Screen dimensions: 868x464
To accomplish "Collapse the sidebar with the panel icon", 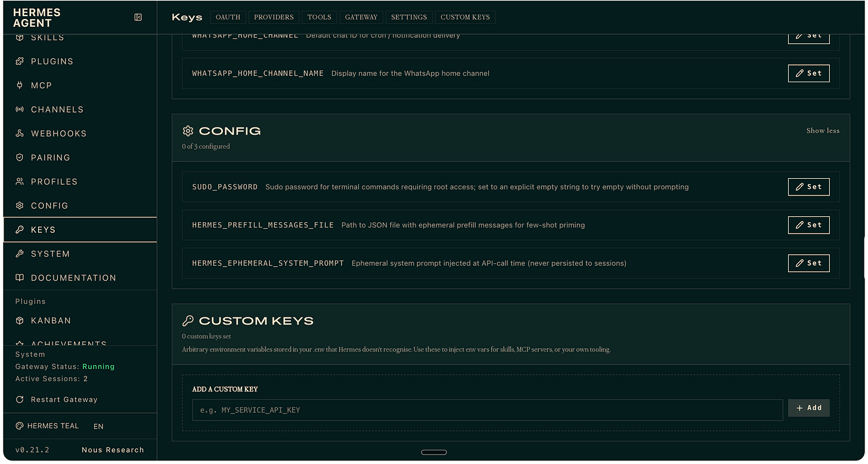I will pyautogui.click(x=138, y=17).
